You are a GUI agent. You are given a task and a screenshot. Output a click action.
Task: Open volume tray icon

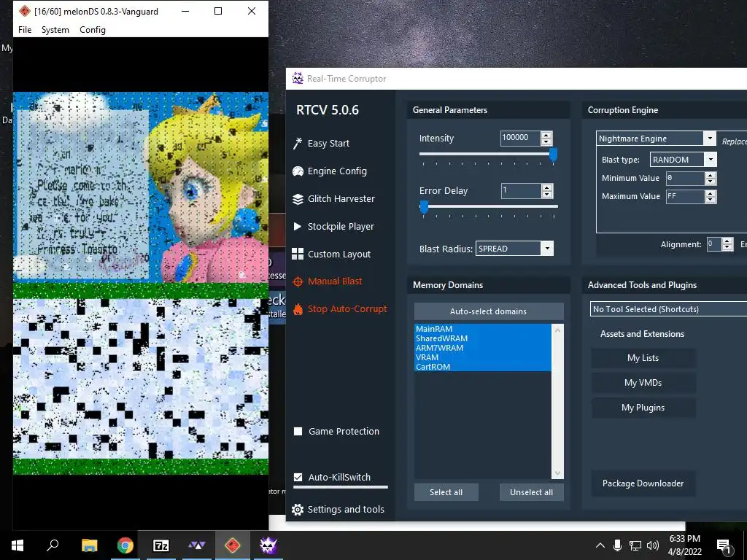click(x=653, y=545)
